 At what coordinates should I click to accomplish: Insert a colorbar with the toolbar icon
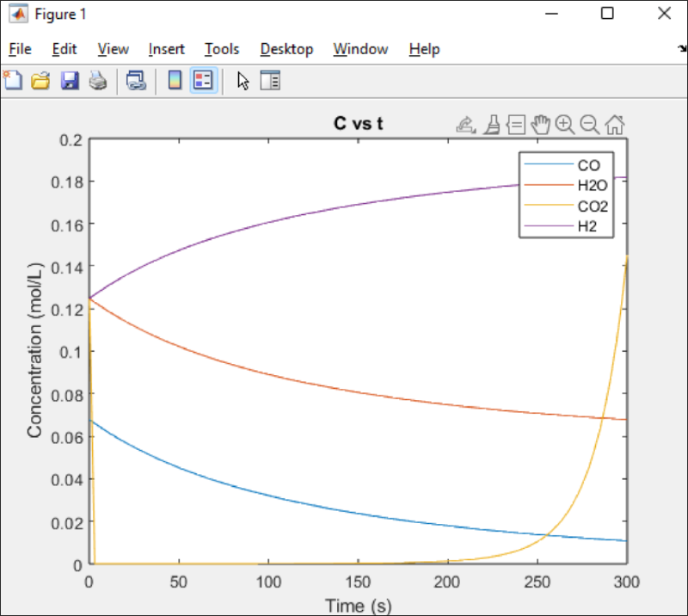coord(175,80)
